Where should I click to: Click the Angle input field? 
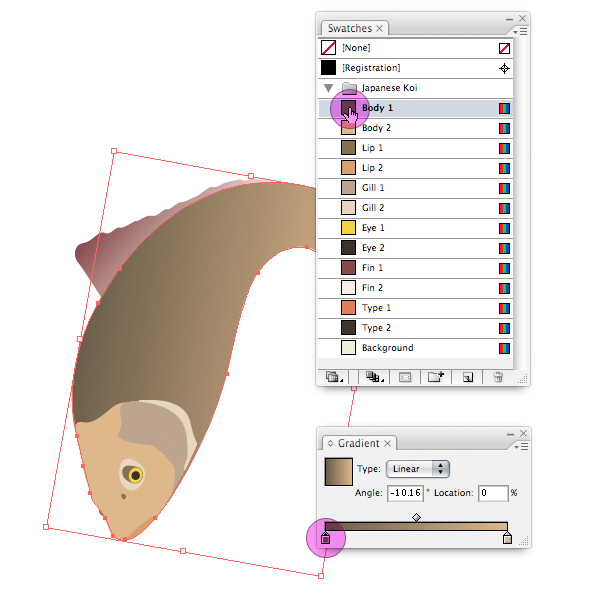[x=405, y=493]
